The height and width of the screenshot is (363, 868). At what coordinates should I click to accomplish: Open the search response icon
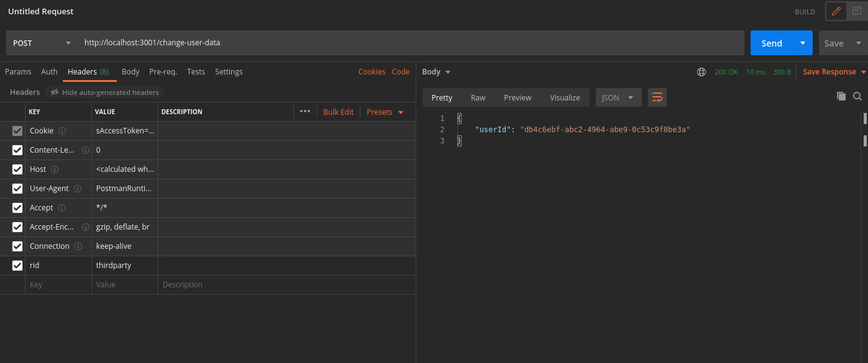[857, 97]
